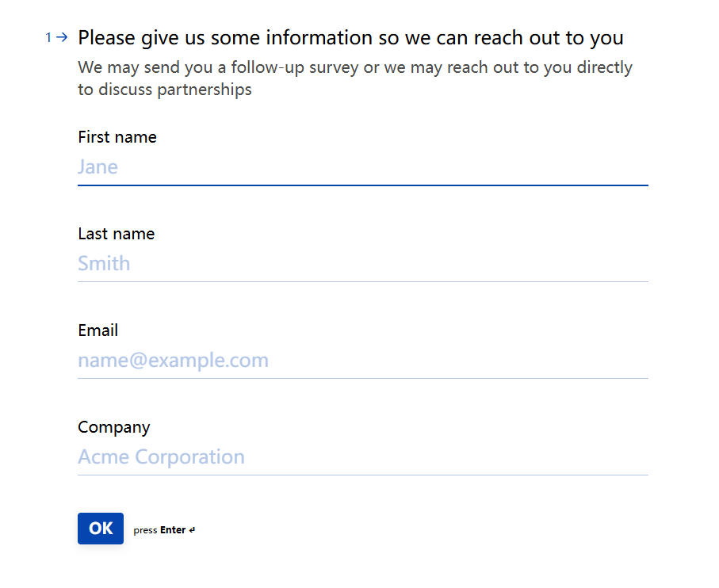Viewport: 719px width, 588px height.
Task: Click the 'Email' label text
Action: (98, 330)
